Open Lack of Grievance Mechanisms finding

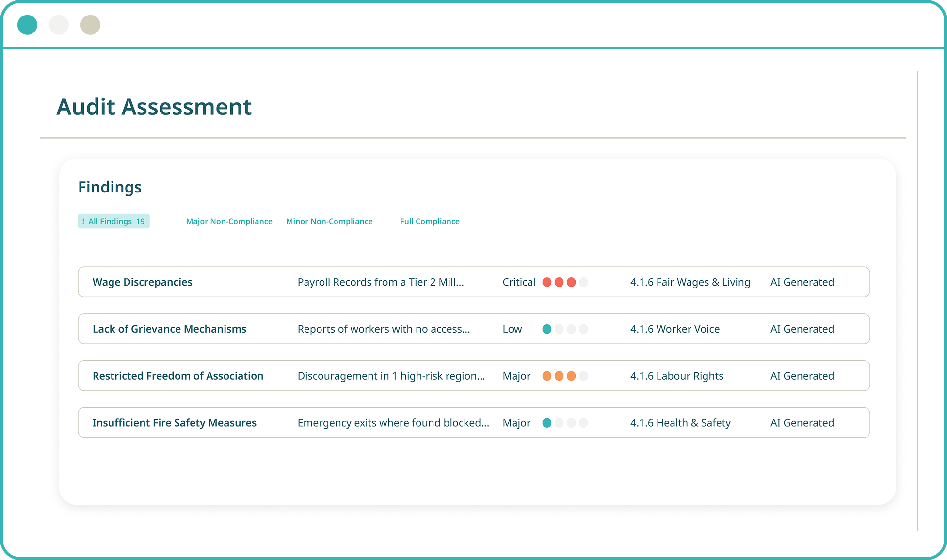(169, 329)
